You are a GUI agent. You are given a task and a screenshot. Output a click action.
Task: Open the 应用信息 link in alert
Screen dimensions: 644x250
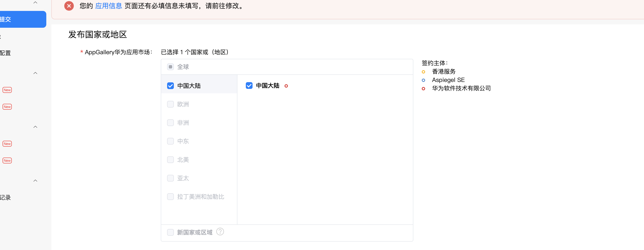(x=109, y=6)
